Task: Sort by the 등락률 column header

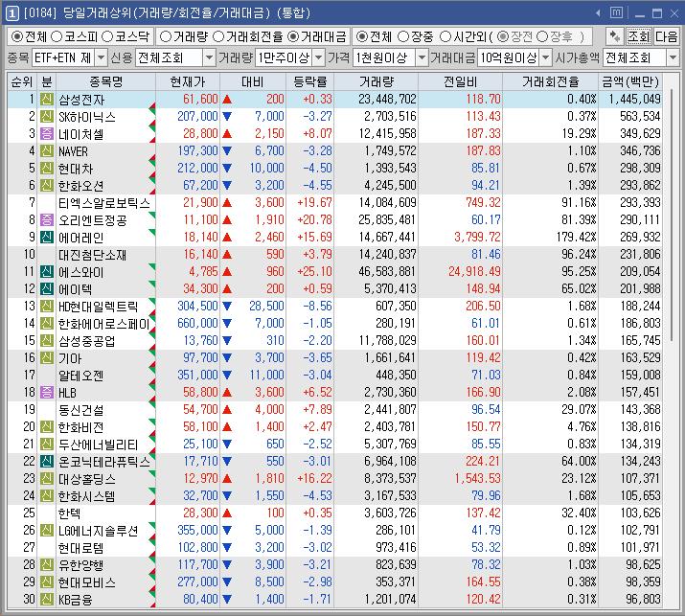Action: 309,81
